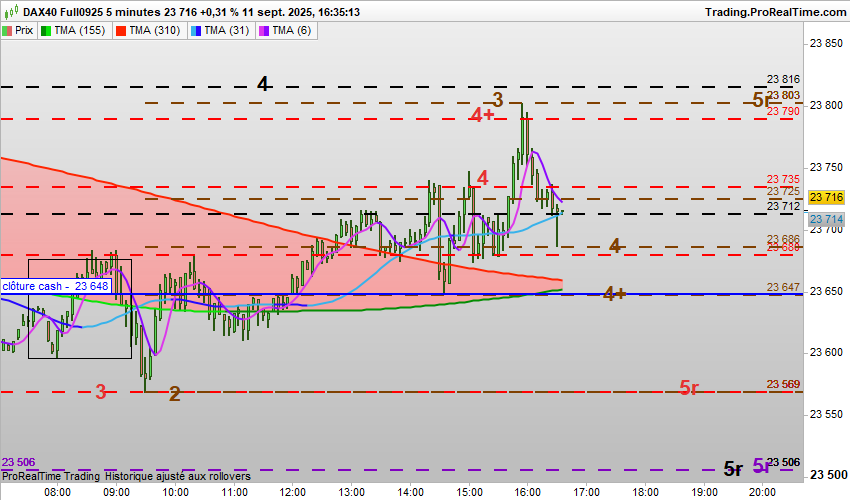850x500 pixels.
Task: Click the red 23 735 level label
Action: [783, 179]
